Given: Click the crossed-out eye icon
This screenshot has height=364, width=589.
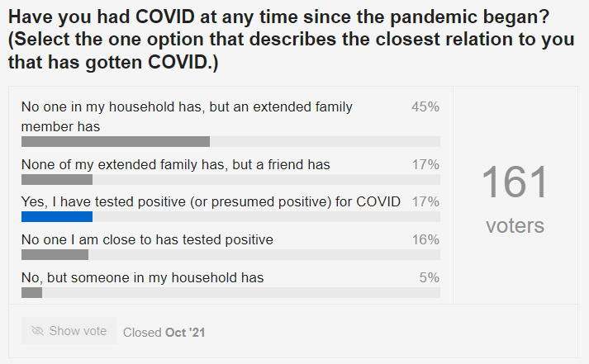Looking at the screenshot, I should click(x=37, y=331).
